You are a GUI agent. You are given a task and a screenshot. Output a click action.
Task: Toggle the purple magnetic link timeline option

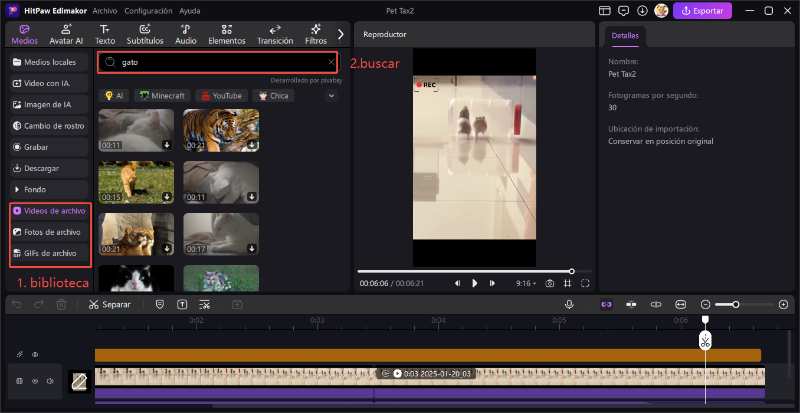[x=606, y=304]
